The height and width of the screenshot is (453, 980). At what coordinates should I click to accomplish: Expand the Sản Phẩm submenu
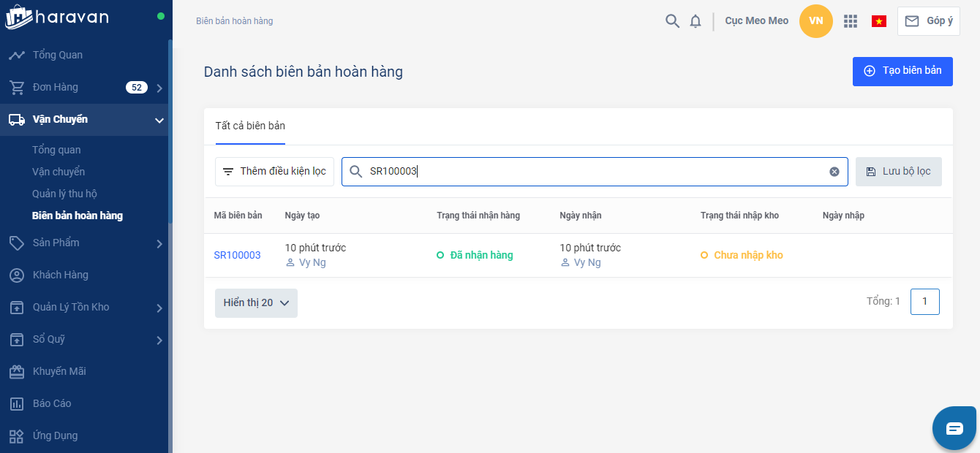[x=159, y=243]
